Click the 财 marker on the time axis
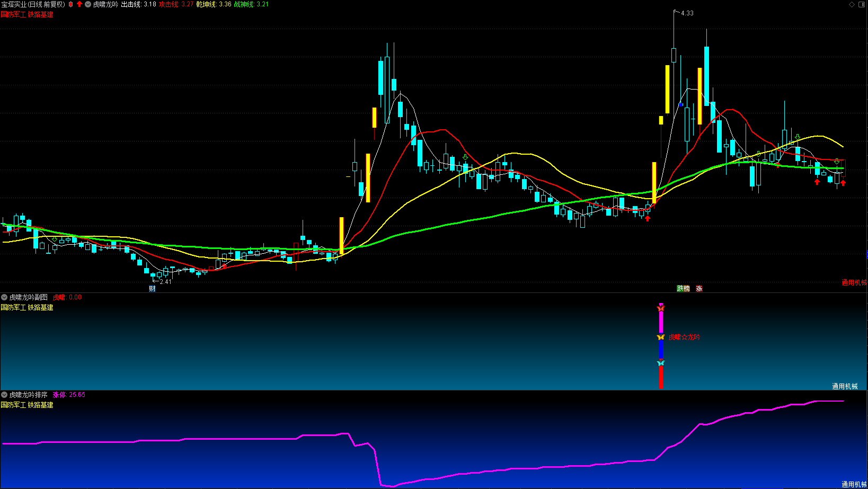Viewport: 868px width, 489px height. (x=153, y=289)
